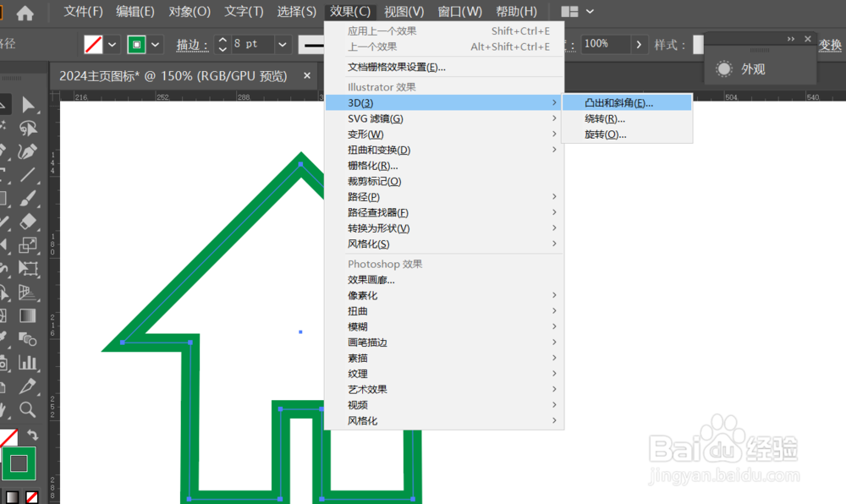This screenshot has width=846, height=504.
Task: Open the stroke weight dropdown
Action: click(282, 42)
